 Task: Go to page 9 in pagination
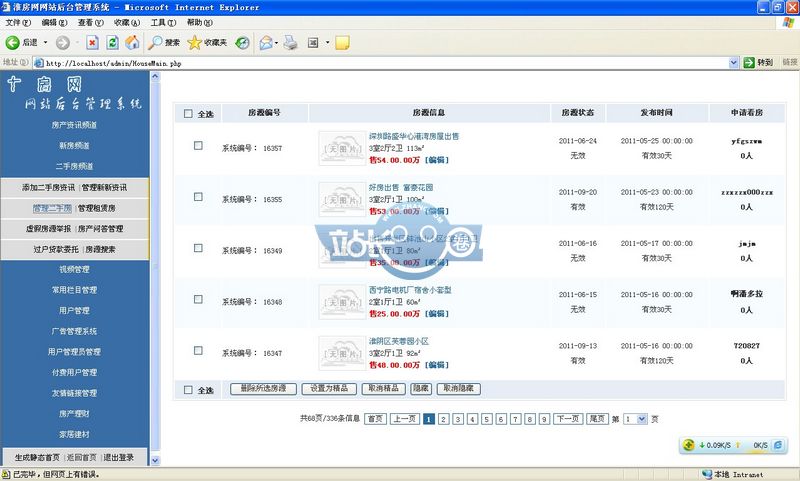tap(544, 419)
